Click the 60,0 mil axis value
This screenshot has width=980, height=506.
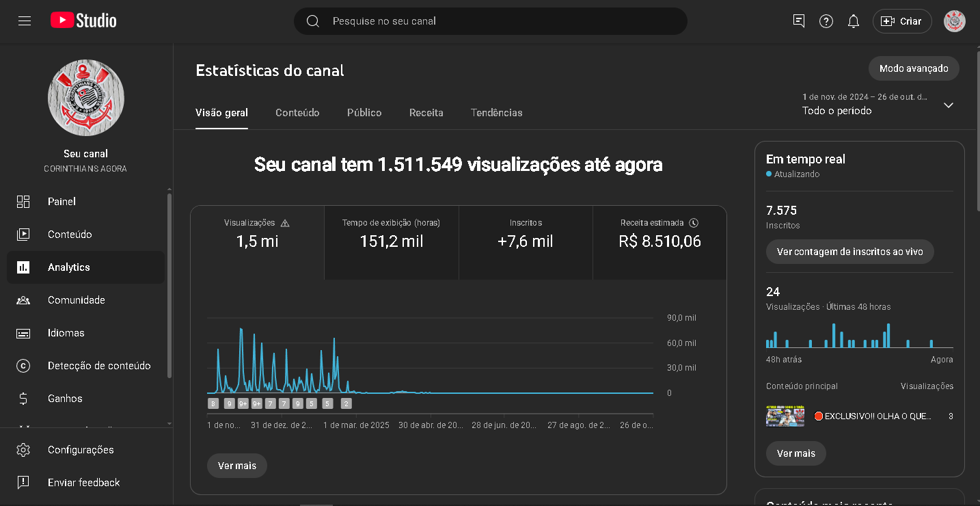(x=681, y=343)
